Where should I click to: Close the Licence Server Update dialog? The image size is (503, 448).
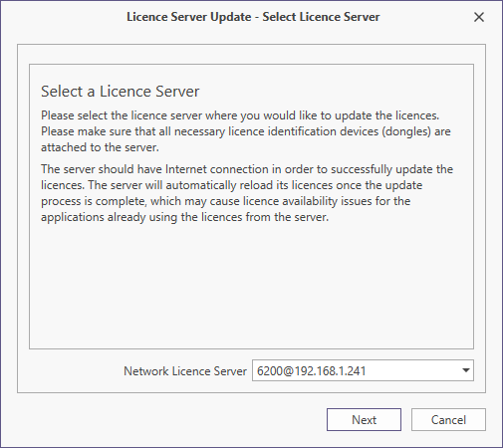[x=479, y=17]
